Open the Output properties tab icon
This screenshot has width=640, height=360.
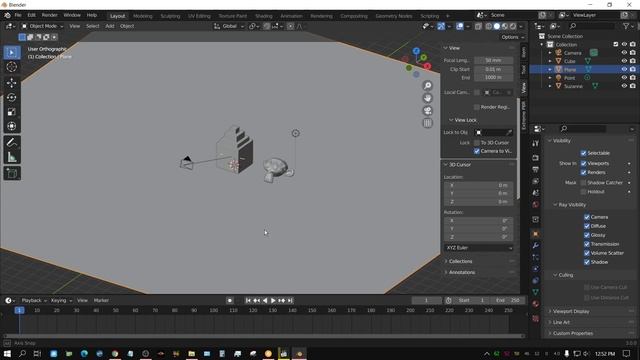tap(536, 169)
